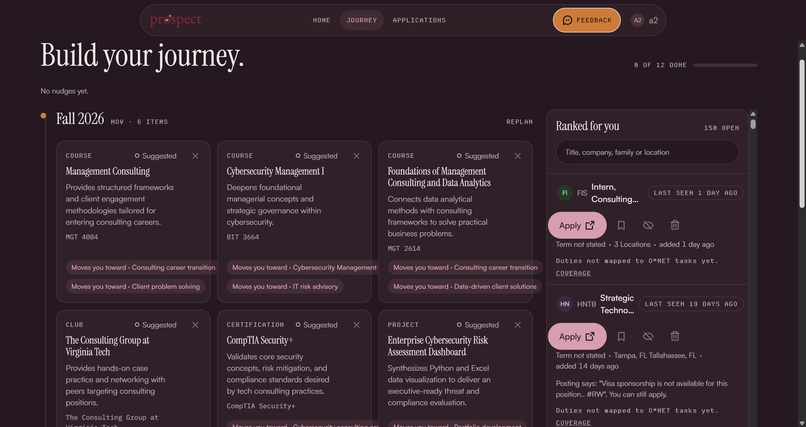The width and height of the screenshot is (806, 427).
Task: Click the HNTB company logo badge
Action: click(x=564, y=304)
